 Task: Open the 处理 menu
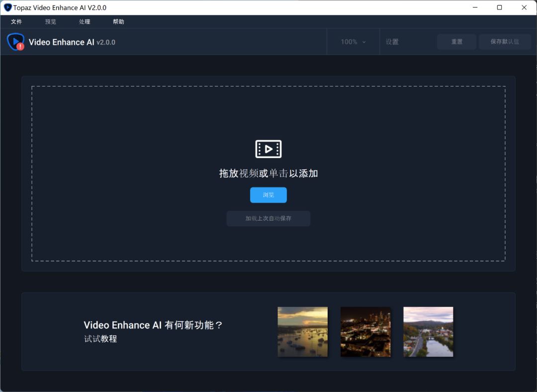85,21
